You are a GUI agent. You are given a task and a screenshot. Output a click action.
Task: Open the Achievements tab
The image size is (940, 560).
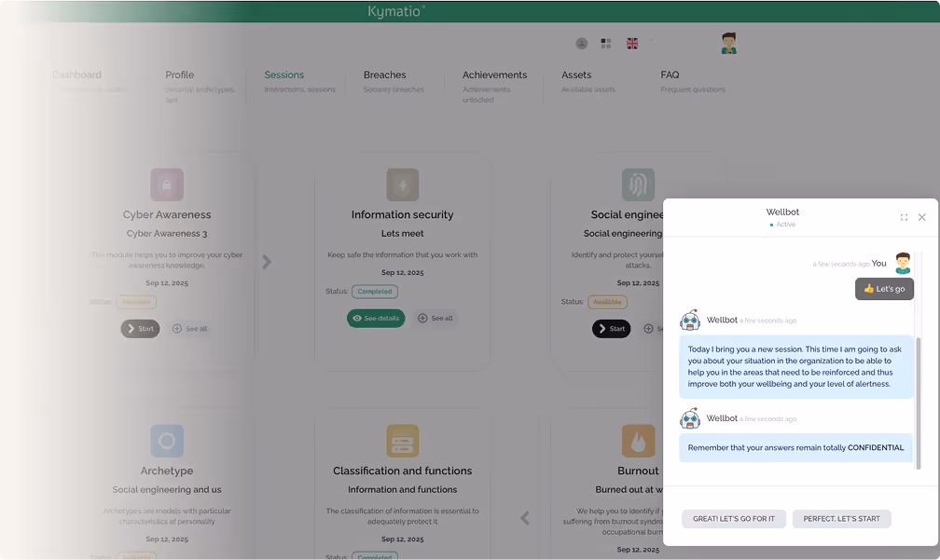coord(494,75)
